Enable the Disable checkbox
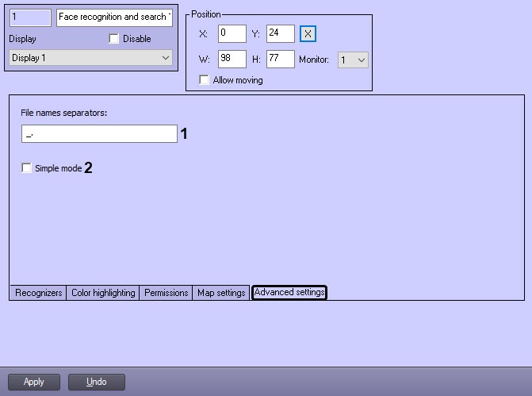This screenshot has height=396, width=532. pyautogui.click(x=113, y=39)
